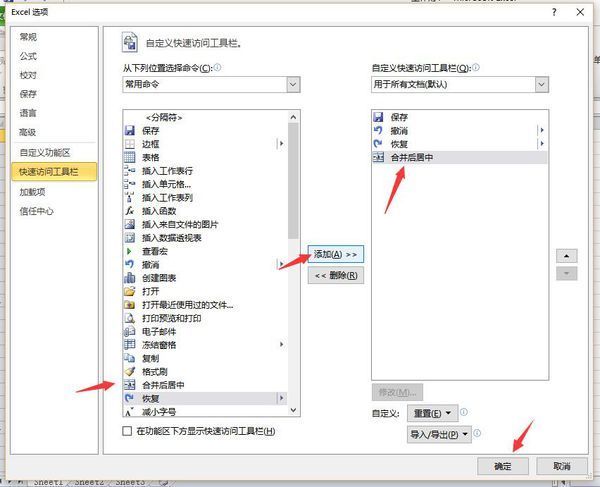Viewport: 600px width, 487px height.
Task: Choose the 插入工作表列 insert sheet columns icon
Action: pos(130,198)
